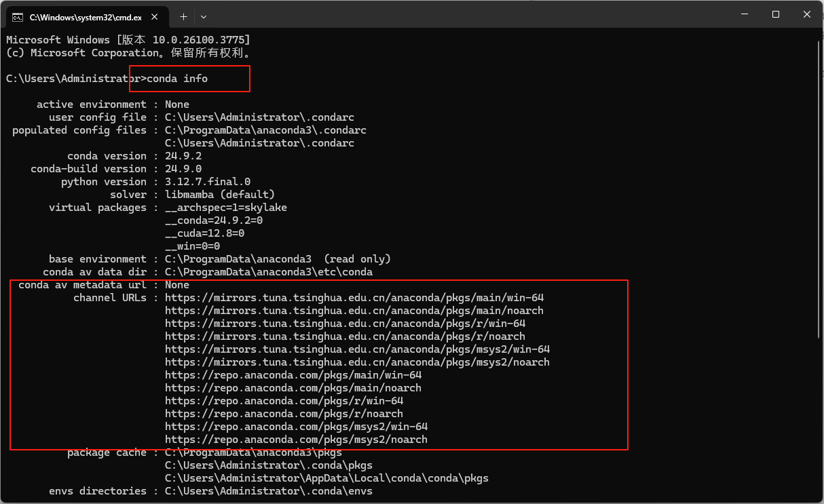Click '__cuda=12.8=0' virtual package
The image size is (824, 504).
[x=204, y=233]
